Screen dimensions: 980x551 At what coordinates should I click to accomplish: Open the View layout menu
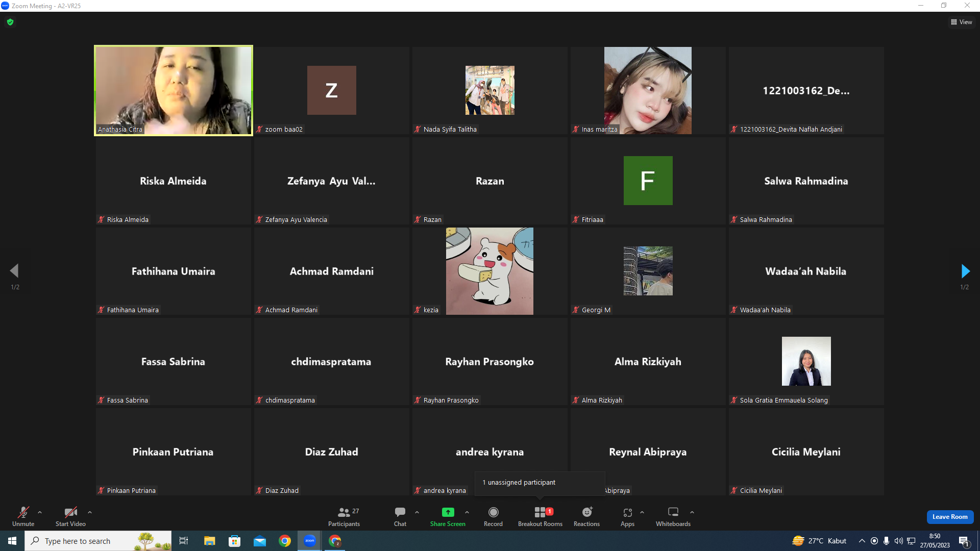pos(962,22)
